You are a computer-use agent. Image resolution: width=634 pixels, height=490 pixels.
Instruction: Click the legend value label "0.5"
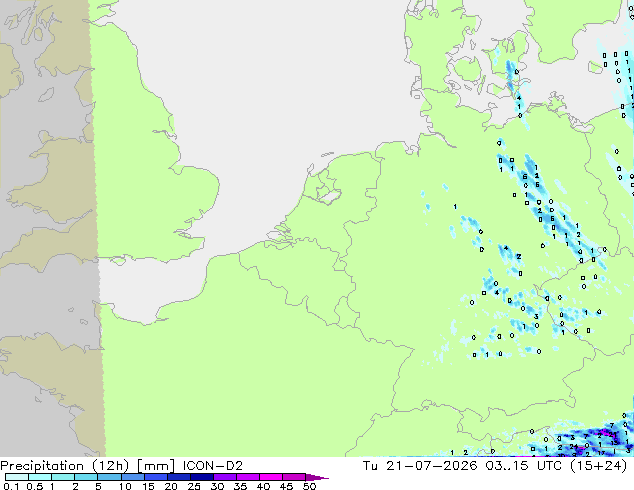click(x=34, y=486)
